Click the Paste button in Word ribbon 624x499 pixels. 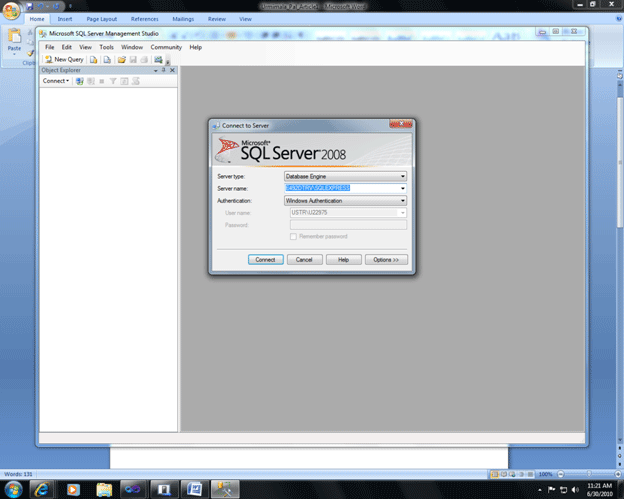click(x=14, y=41)
